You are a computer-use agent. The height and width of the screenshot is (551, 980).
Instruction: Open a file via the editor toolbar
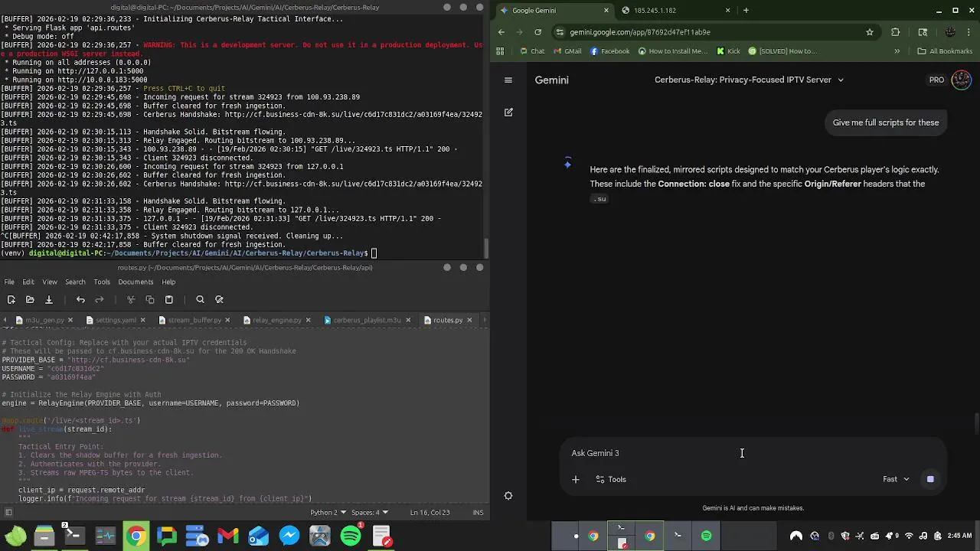30,299
